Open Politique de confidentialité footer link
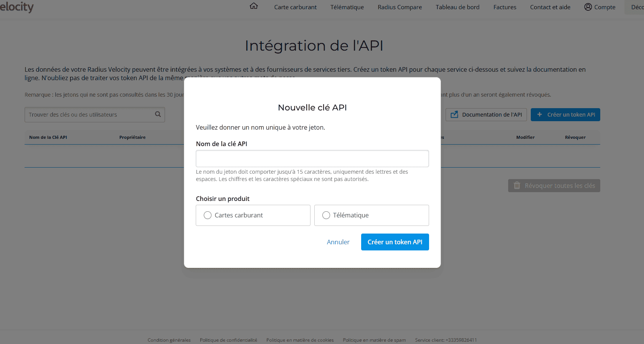Image resolution: width=644 pixels, height=344 pixels. pyautogui.click(x=228, y=340)
